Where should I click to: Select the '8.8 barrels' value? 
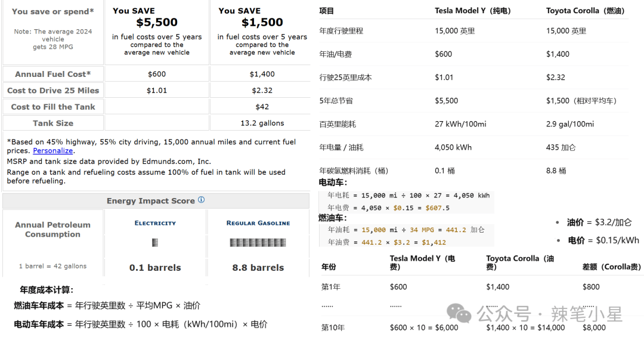(258, 268)
